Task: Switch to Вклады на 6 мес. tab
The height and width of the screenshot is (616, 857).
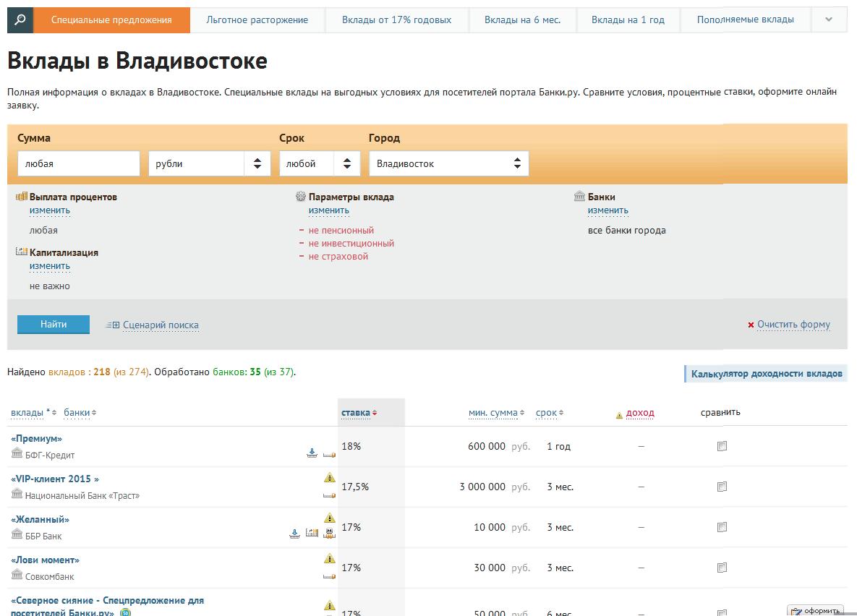Action: (522, 20)
